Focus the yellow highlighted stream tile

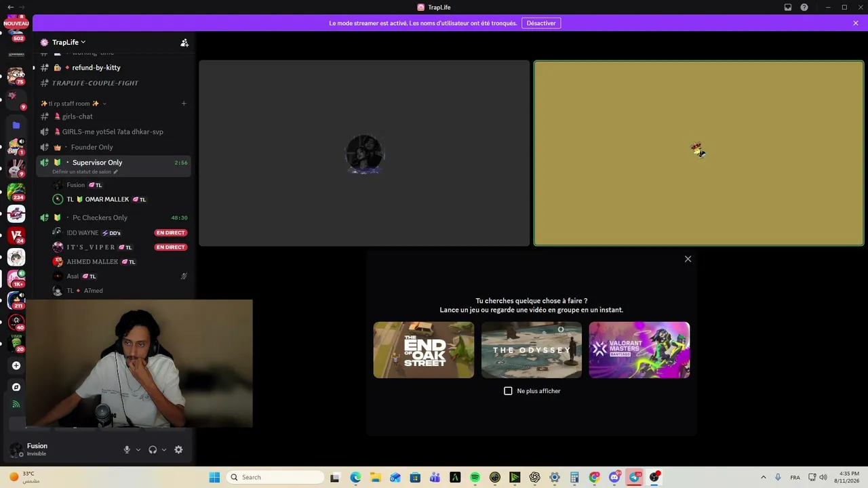pos(698,153)
